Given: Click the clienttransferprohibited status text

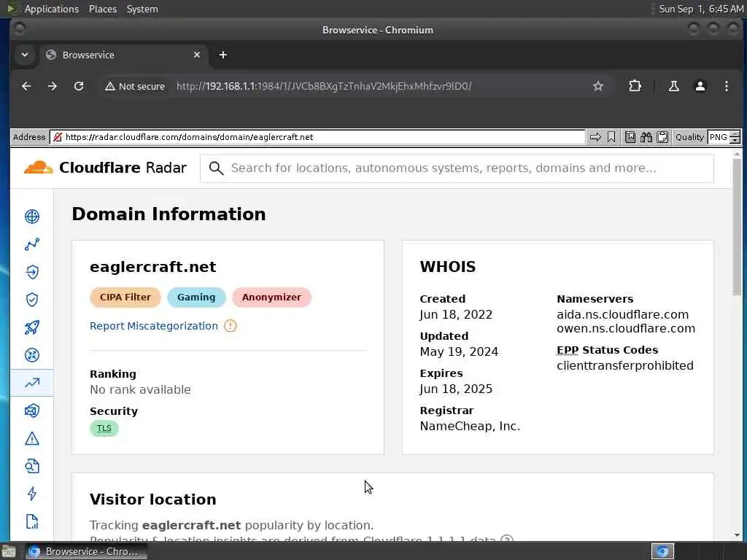Looking at the screenshot, I should [624, 366].
